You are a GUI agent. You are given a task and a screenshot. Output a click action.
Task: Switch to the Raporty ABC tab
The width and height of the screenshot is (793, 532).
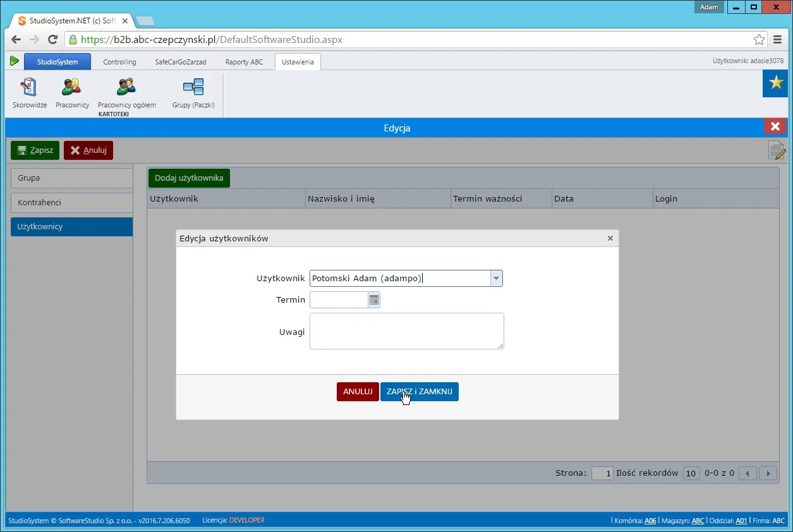point(244,62)
